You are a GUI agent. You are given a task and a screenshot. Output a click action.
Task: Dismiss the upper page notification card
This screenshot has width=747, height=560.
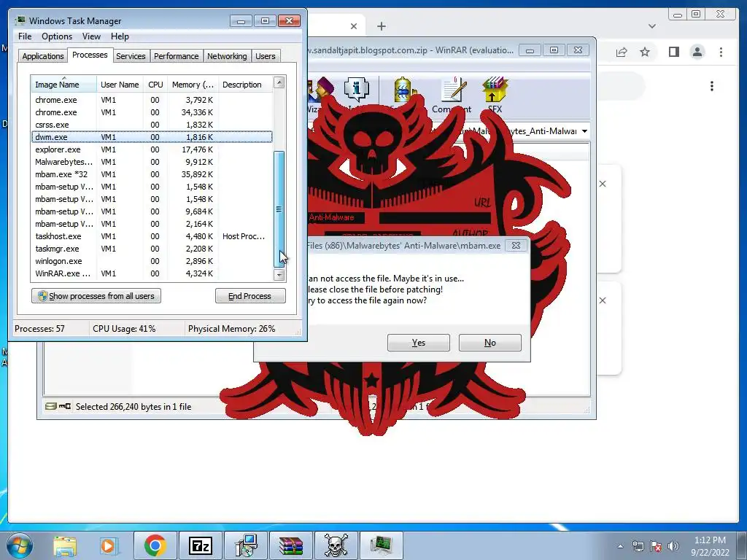point(603,184)
